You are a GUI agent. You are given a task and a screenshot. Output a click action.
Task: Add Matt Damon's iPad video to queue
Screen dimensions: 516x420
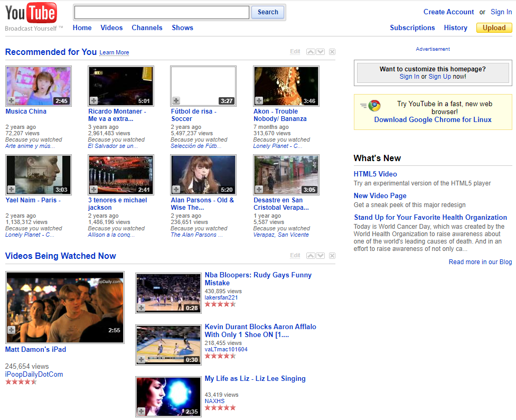pos(12,330)
